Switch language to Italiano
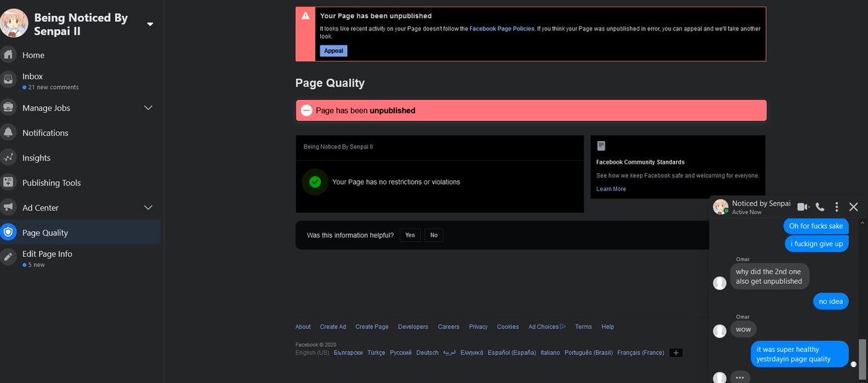The height and width of the screenshot is (383, 868). pos(550,353)
